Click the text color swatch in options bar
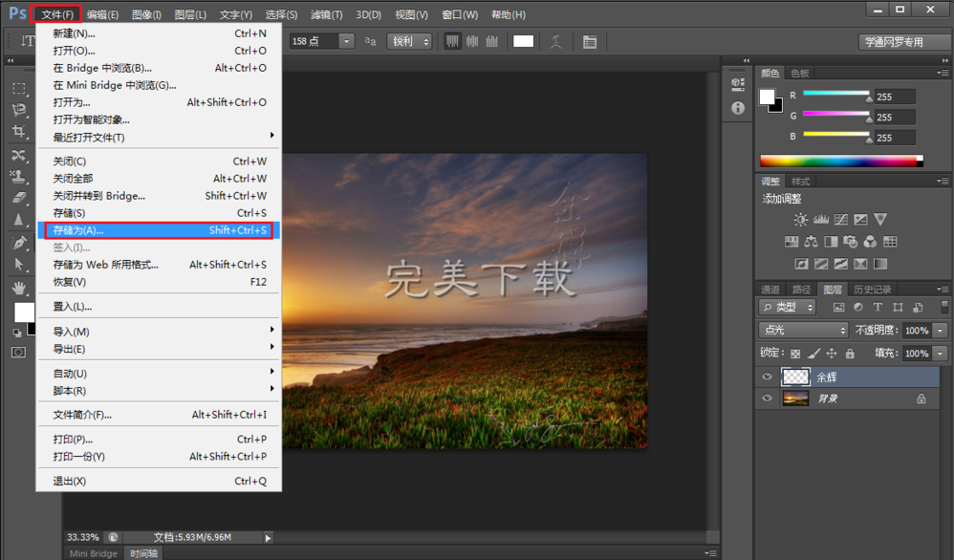Screen dimensions: 954x560 click(x=523, y=42)
